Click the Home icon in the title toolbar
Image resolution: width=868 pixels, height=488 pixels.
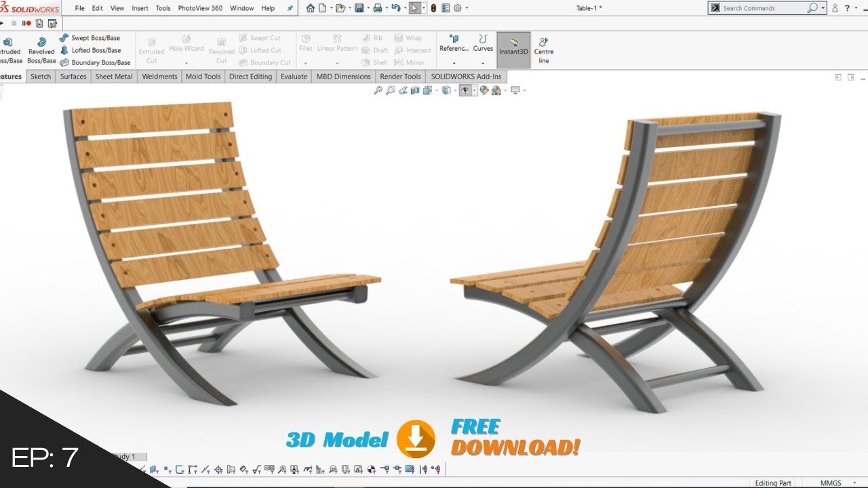(311, 8)
